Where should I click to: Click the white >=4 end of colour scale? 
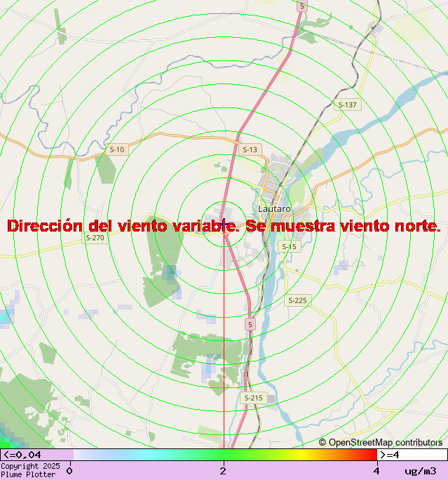(412, 455)
